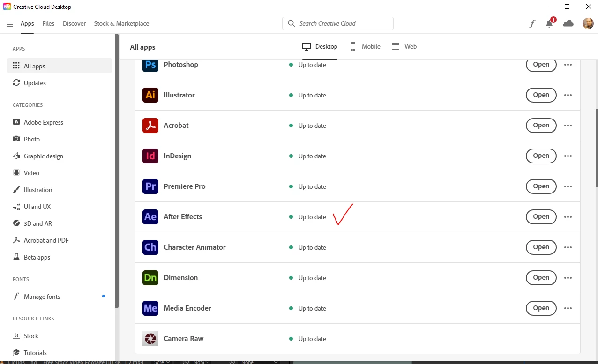Expand more options for Premiere Pro

(568, 186)
